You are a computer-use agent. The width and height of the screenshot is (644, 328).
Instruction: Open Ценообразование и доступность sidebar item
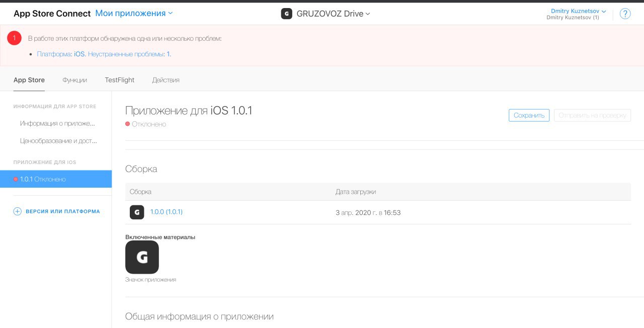[x=58, y=141]
